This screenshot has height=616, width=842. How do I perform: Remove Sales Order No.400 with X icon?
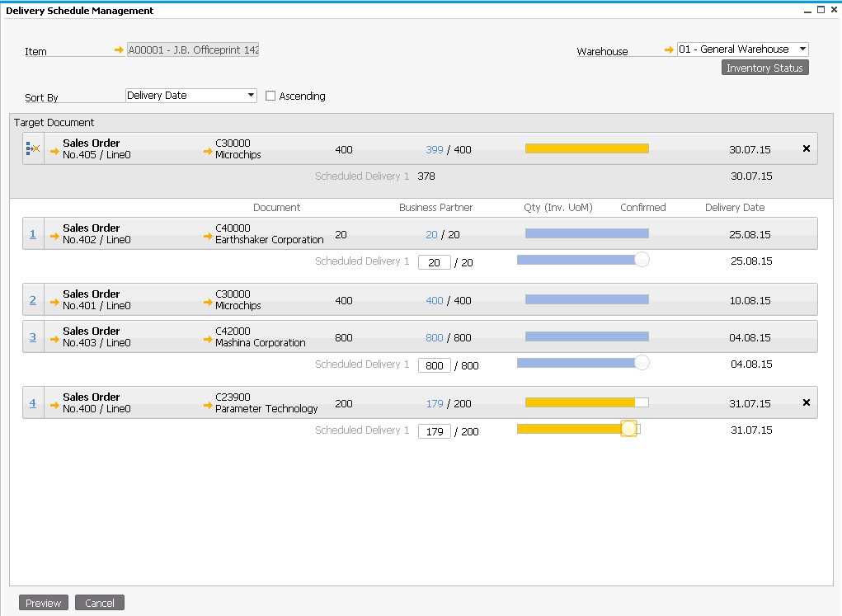806,402
